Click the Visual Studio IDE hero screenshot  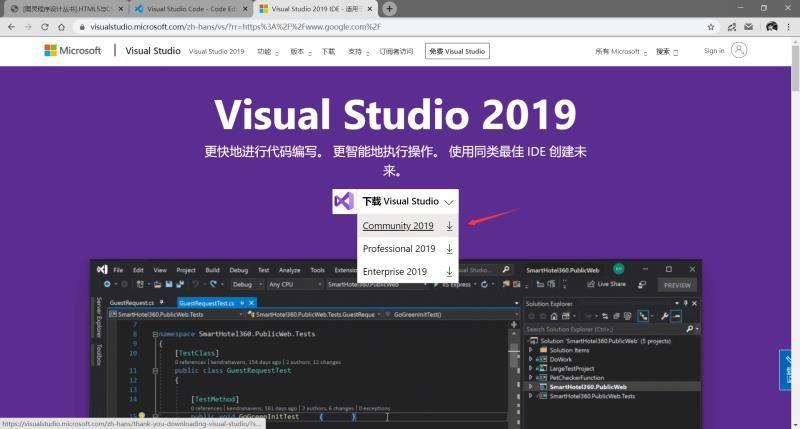(x=395, y=344)
